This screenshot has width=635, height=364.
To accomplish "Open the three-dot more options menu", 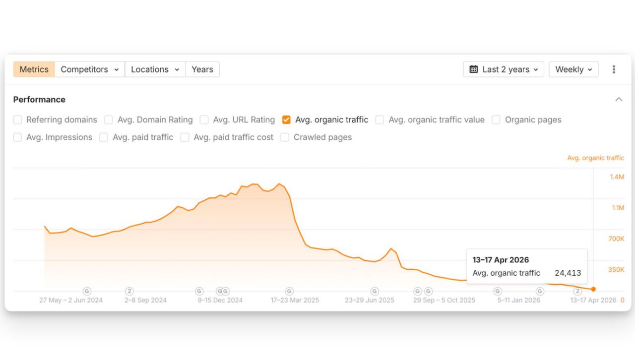I will 614,69.
